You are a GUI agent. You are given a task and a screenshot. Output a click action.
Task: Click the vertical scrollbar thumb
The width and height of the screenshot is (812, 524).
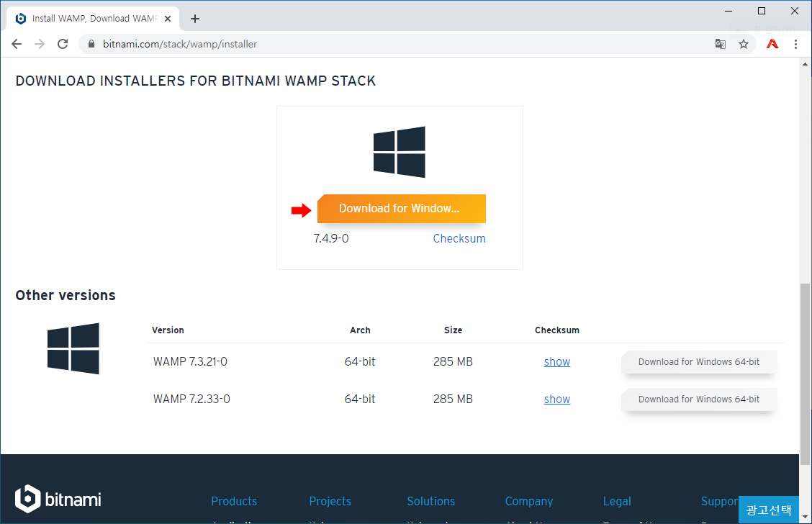point(805,374)
